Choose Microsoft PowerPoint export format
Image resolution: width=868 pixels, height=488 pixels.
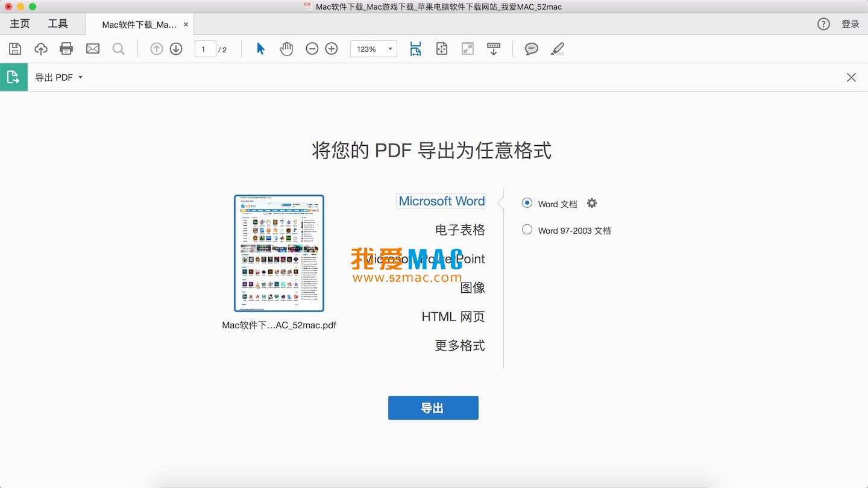[x=425, y=259]
